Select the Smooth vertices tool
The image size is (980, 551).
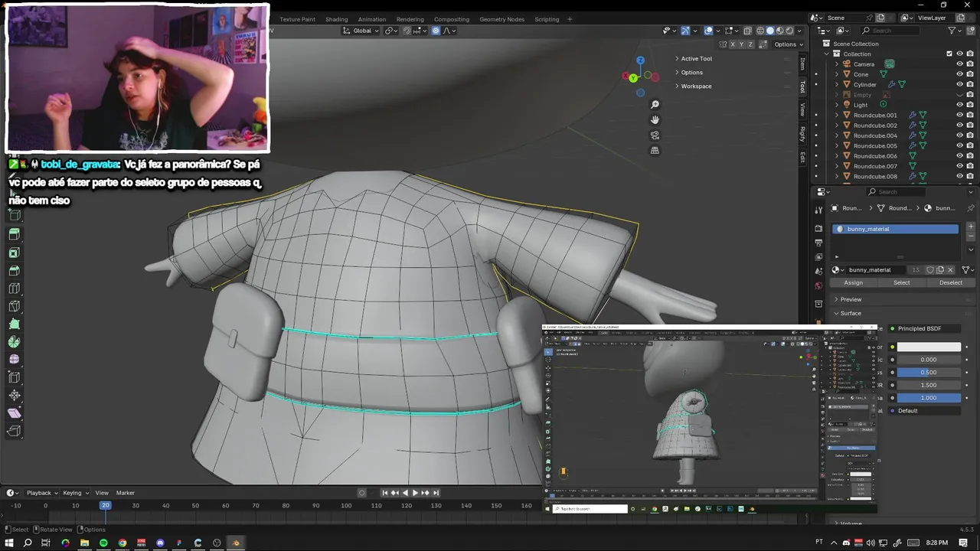pyautogui.click(x=14, y=359)
